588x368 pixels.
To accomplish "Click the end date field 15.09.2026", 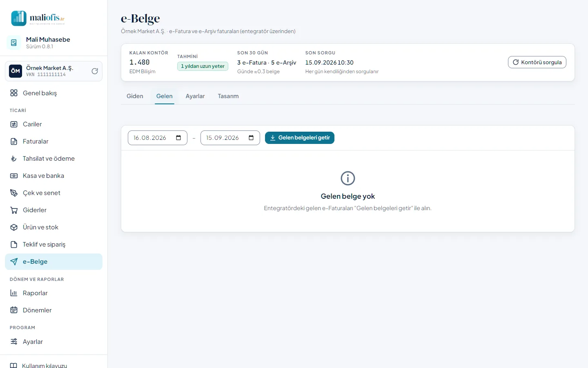I will [230, 138].
